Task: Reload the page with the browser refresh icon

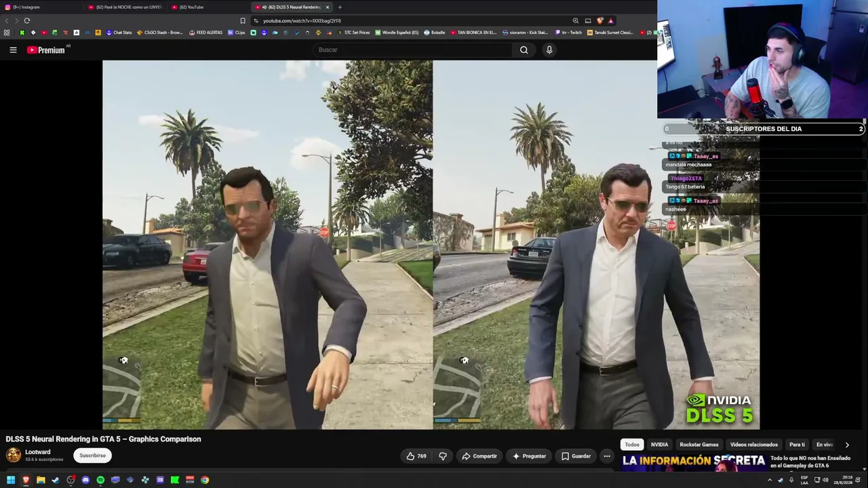Action: [26, 20]
